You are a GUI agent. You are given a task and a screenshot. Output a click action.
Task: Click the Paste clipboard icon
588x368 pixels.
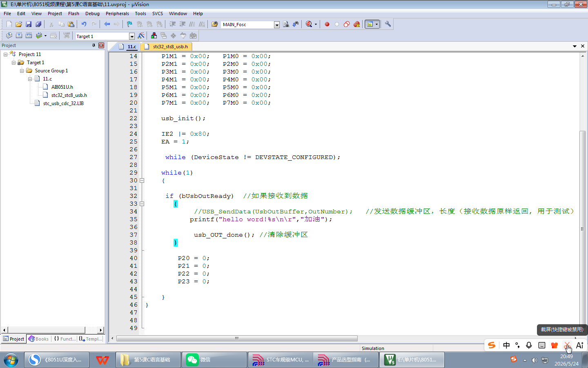(x=71, y=25)
